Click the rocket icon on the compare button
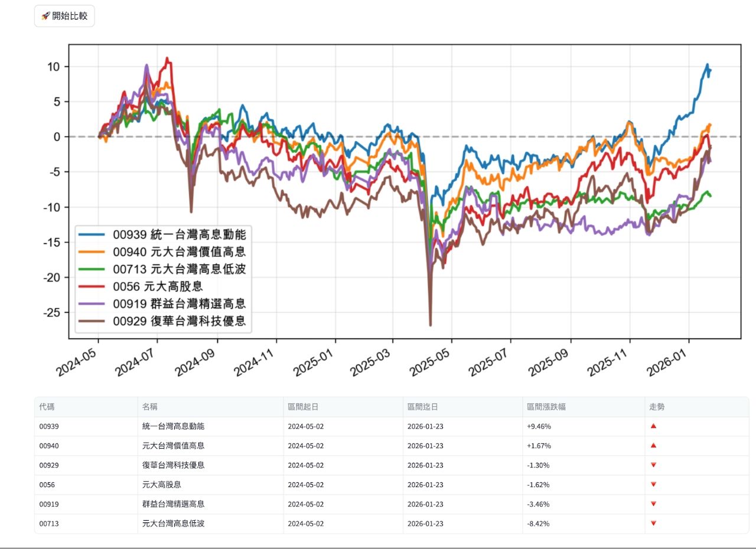The width and height of the screenshot is (756, 549). click(45, 15)
